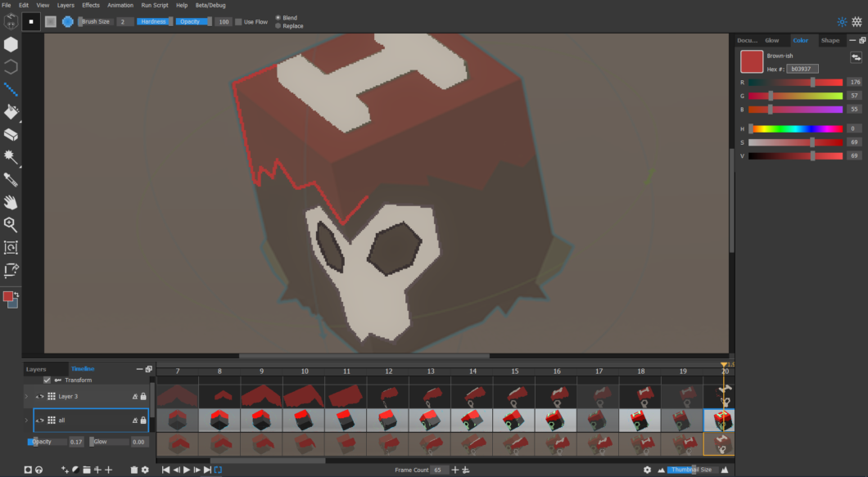Select the Paint Bucket tool
868x477 pixels.
[11, 113]
